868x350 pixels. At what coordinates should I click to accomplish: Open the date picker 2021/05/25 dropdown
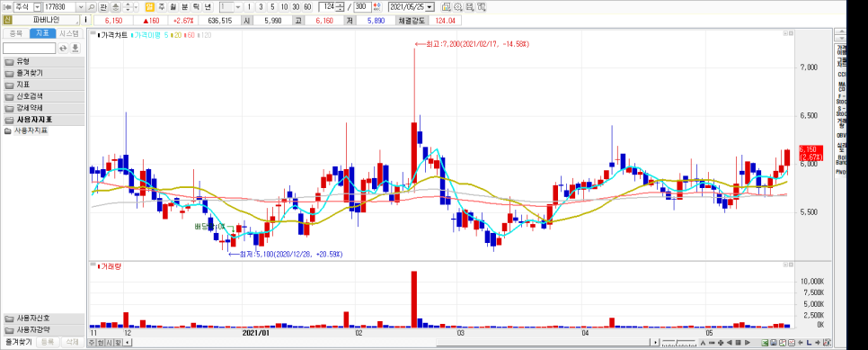pyautogui.click(x=430, y=6)
